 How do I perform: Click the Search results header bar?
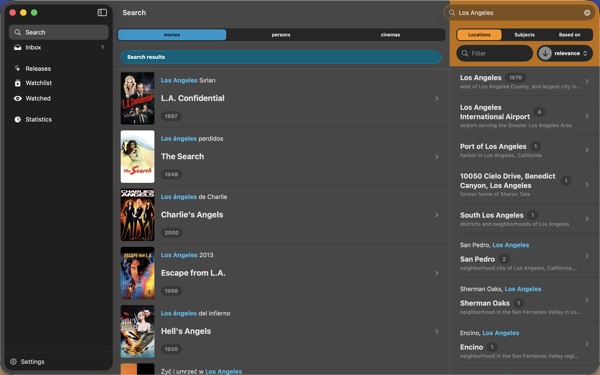(281, 57)
